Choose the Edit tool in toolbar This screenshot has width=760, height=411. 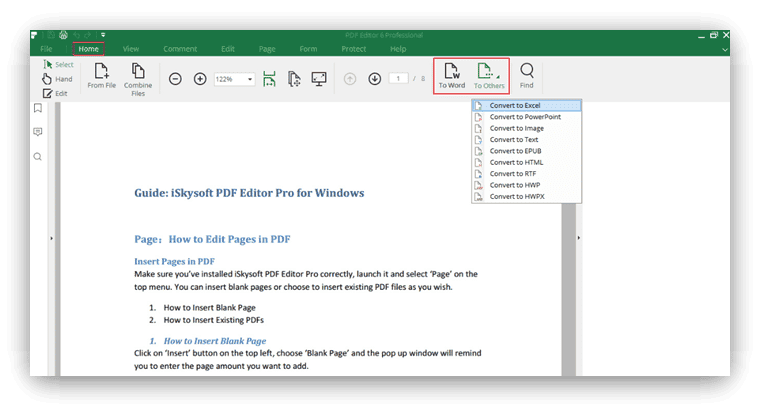(55, 94)
